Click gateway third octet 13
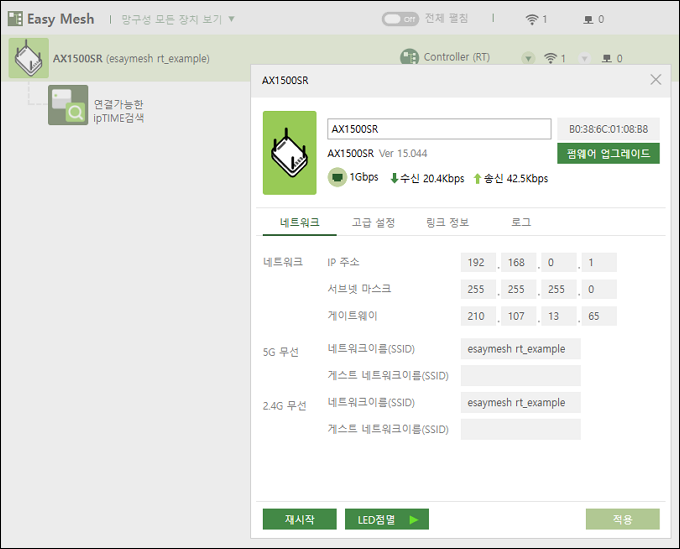The height and width of the screenshot is (549, 680). (x=559, y=316)
